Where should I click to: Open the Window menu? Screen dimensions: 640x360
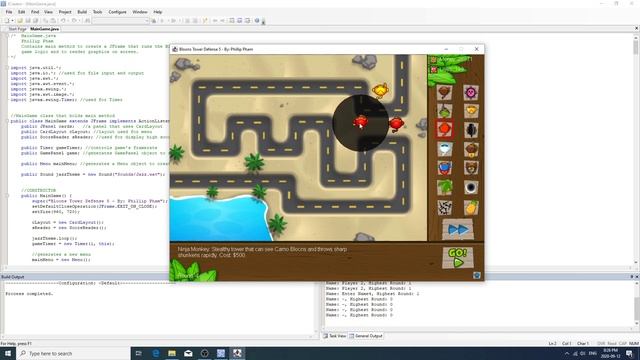point(140,12)
